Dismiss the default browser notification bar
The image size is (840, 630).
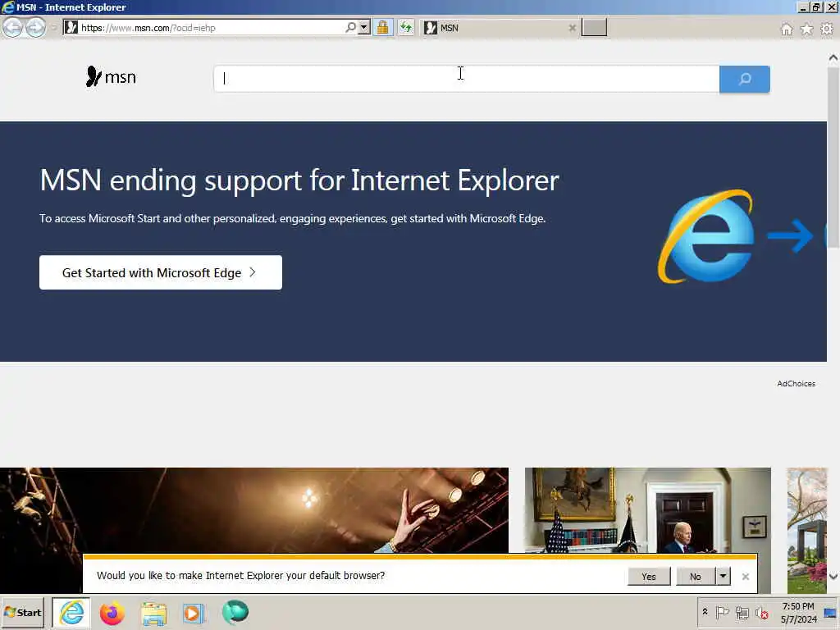pyautogui.click(x=745, y=577)
